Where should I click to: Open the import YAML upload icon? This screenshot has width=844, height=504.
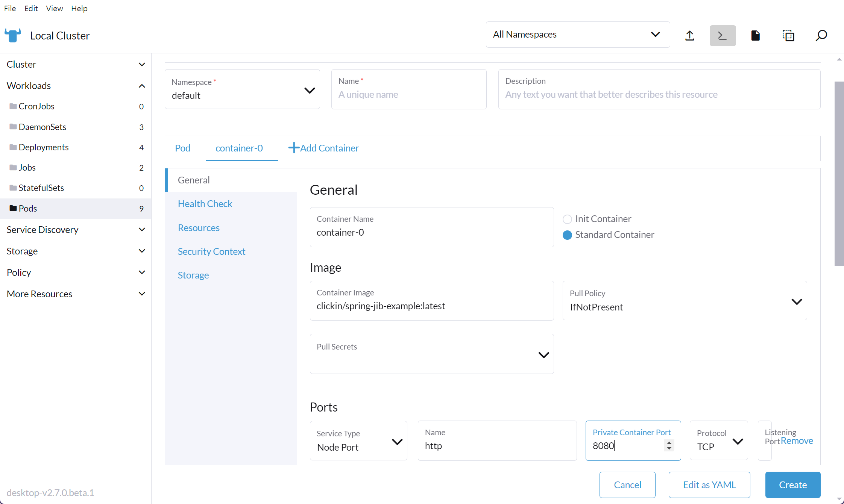point(689,36)
